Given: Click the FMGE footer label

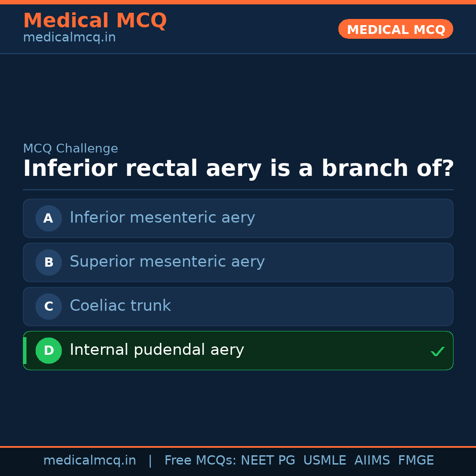Looking at the screenshot, I should tap(416, 461).
